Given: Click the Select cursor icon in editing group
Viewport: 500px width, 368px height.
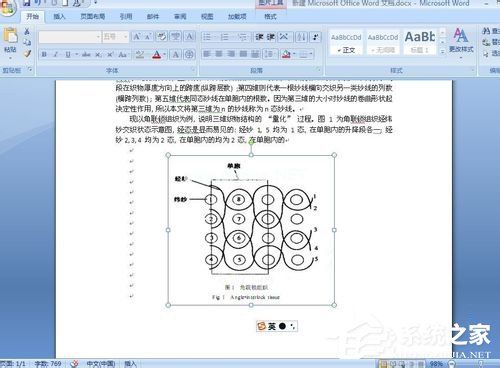Looking at the screenshot, I should pyautogui.click(x=487, y=53).
